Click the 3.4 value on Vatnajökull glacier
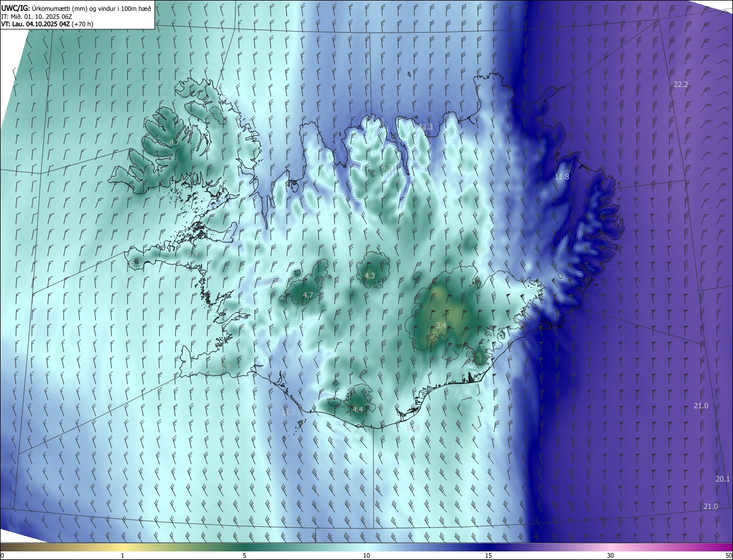The width and height of the screenshot is (733, 560). coord(441,326)
